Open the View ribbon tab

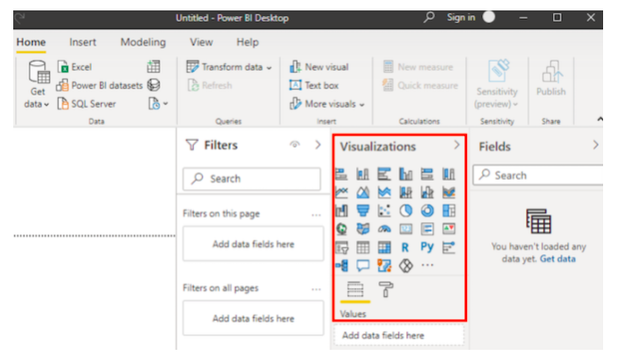click(201, 43)
